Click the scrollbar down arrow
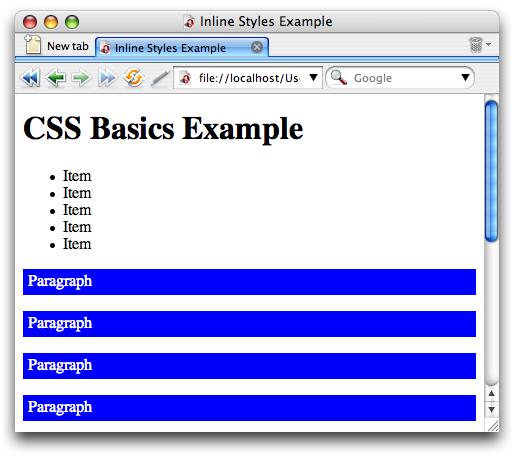This screenshot has height=463, width=518. pos(491,409)
